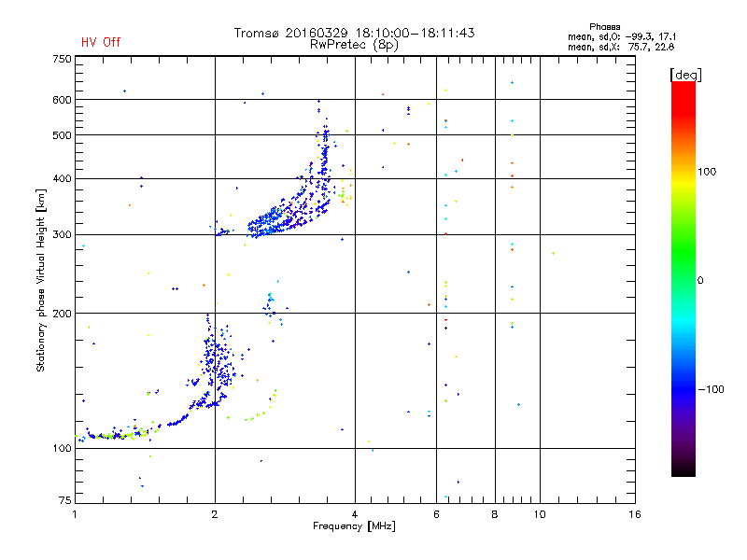
Task: Click the x-axis label 'Frequency [MHz]'
Action: (354, 526)
